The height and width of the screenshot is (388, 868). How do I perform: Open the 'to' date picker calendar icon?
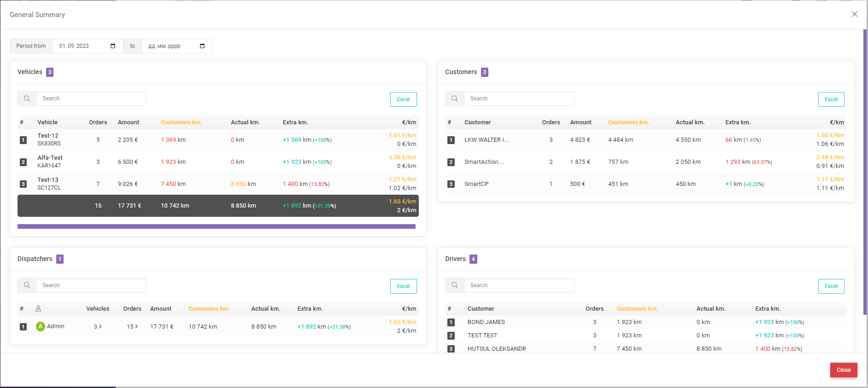202,46
